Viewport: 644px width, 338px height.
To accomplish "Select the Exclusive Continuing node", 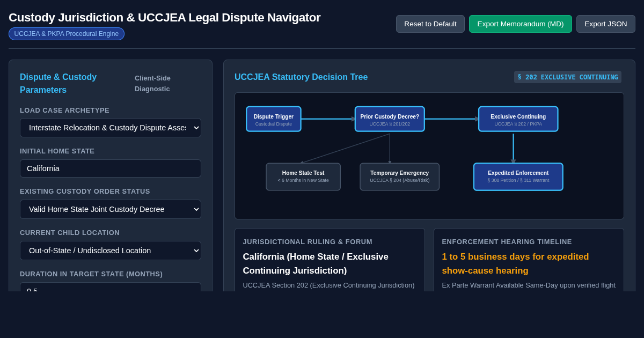I will click(518, 119).
